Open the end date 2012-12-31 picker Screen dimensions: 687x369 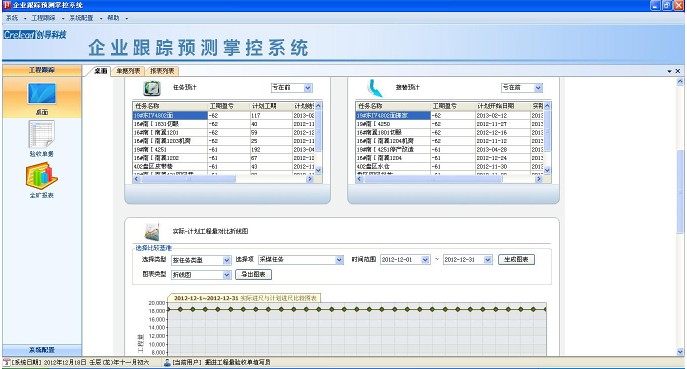[x=488, y=260]
